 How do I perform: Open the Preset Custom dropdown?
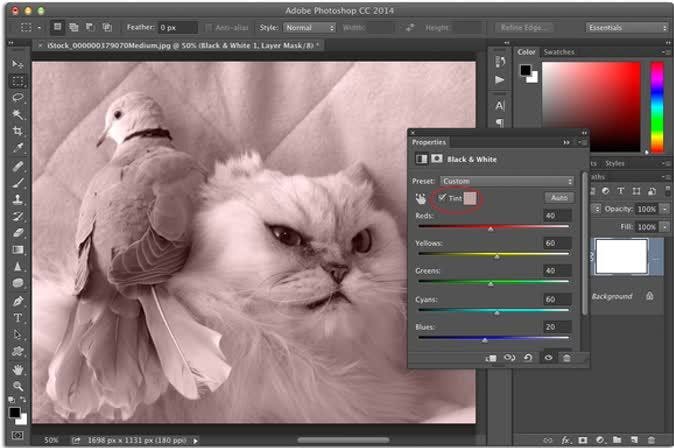[507, 181]
